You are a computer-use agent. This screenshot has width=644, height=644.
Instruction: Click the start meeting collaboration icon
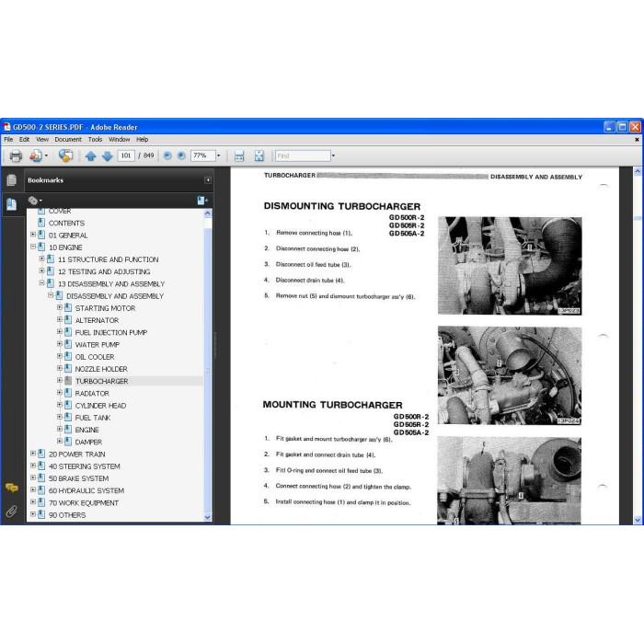click(x=65, y=155)
